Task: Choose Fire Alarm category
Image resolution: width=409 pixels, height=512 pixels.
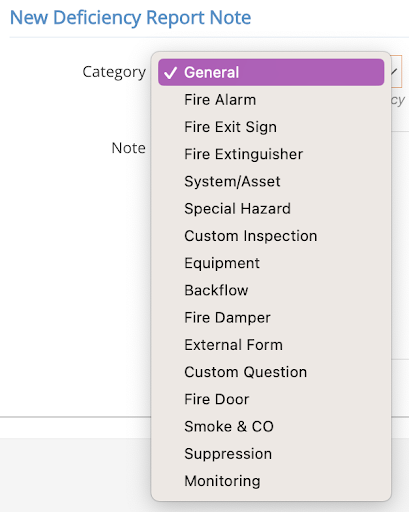Action: coord(271,100)
